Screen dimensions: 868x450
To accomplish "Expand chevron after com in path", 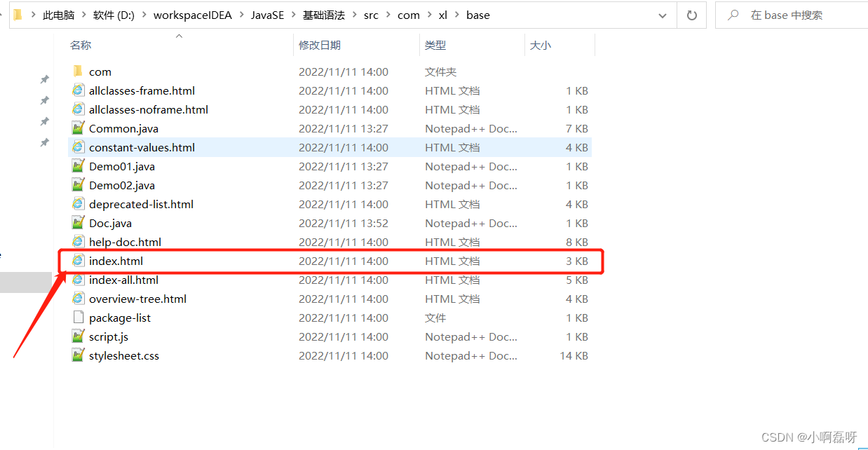I will [428, 15].
